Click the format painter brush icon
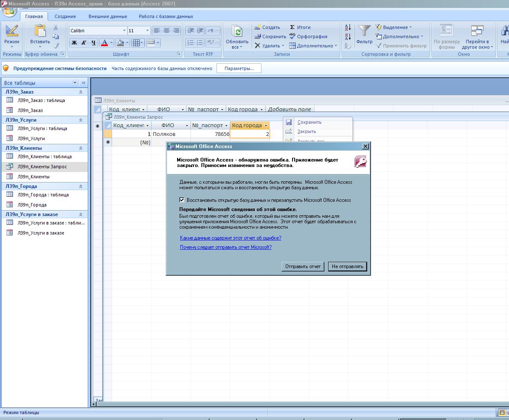 [x=56, y=45]
